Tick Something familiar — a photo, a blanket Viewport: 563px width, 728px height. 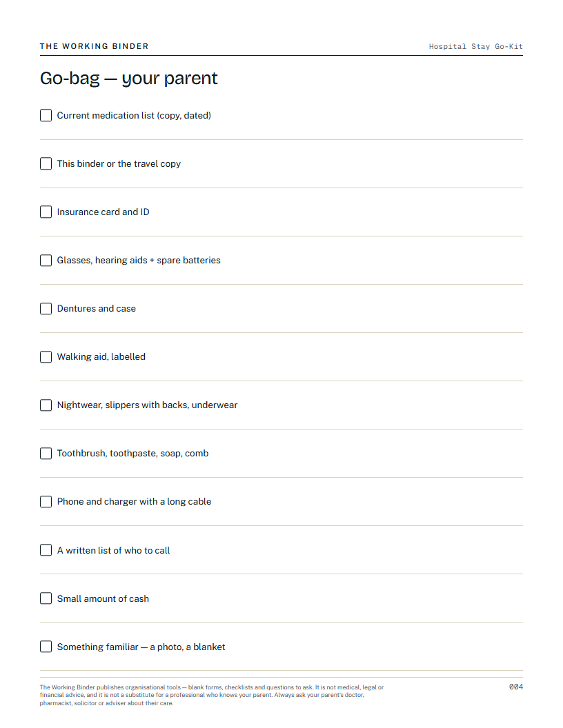click(x=46, y=646)
